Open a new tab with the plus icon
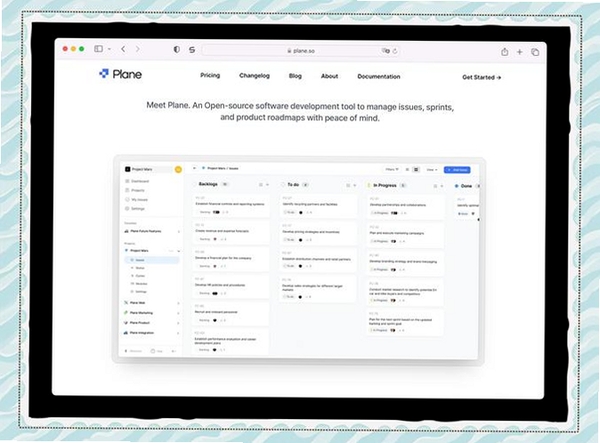 click(520, 52)
